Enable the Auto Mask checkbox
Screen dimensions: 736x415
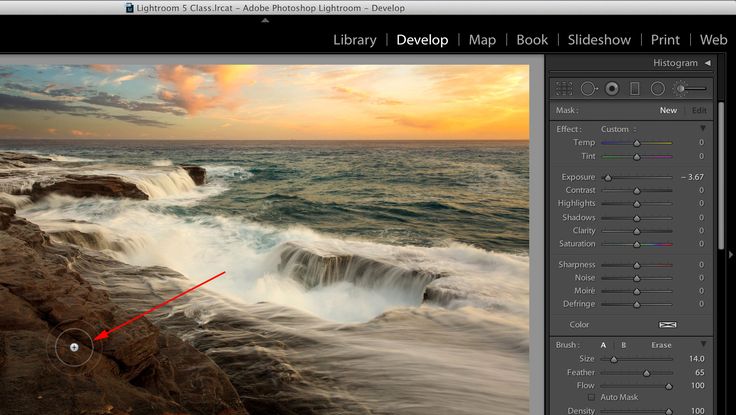[x=592, y=397]
